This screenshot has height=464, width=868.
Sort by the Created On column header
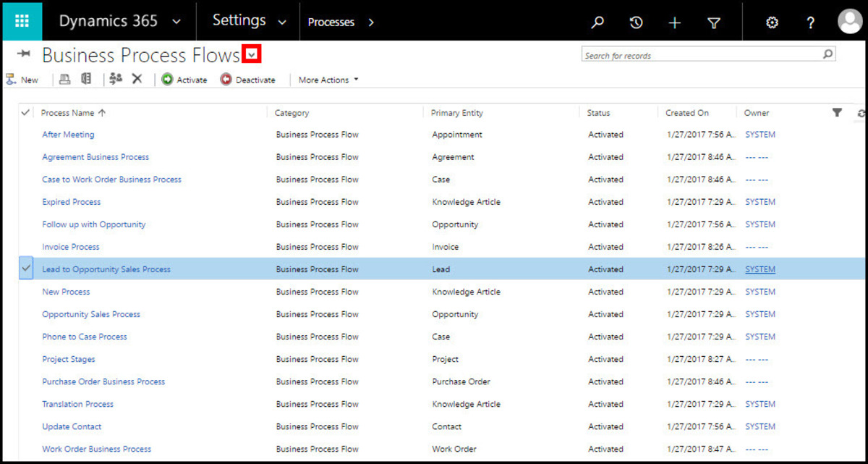687,113
